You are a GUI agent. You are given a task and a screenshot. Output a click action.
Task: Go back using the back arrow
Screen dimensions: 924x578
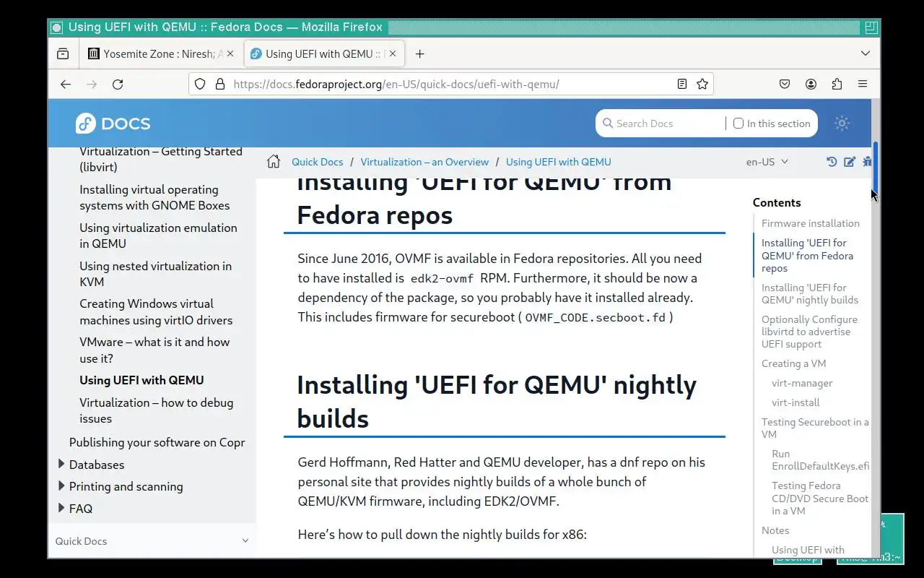pos(66,85)
